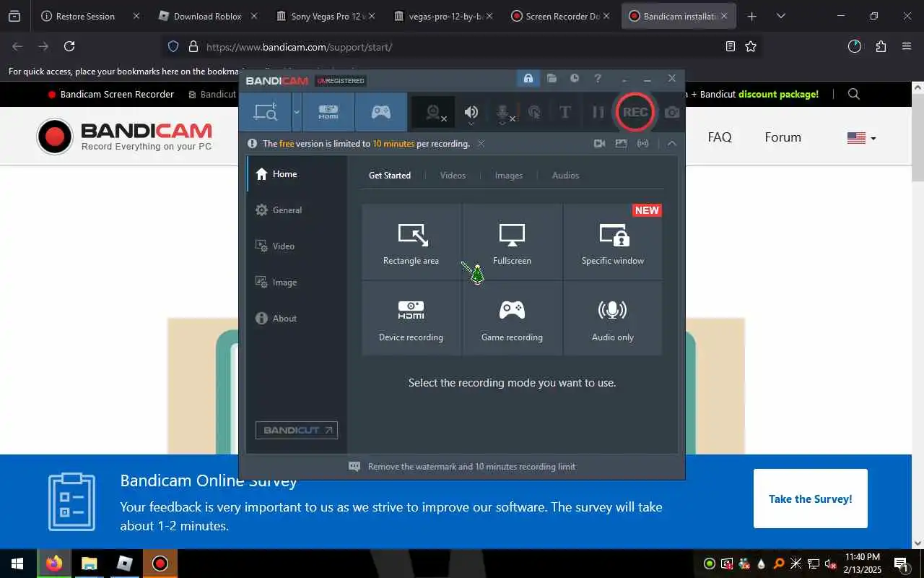Open the recording mode dropdown arrow
The height and width of the screenshot is (578, 924).
pyautogui.click(x=297, y=112)
